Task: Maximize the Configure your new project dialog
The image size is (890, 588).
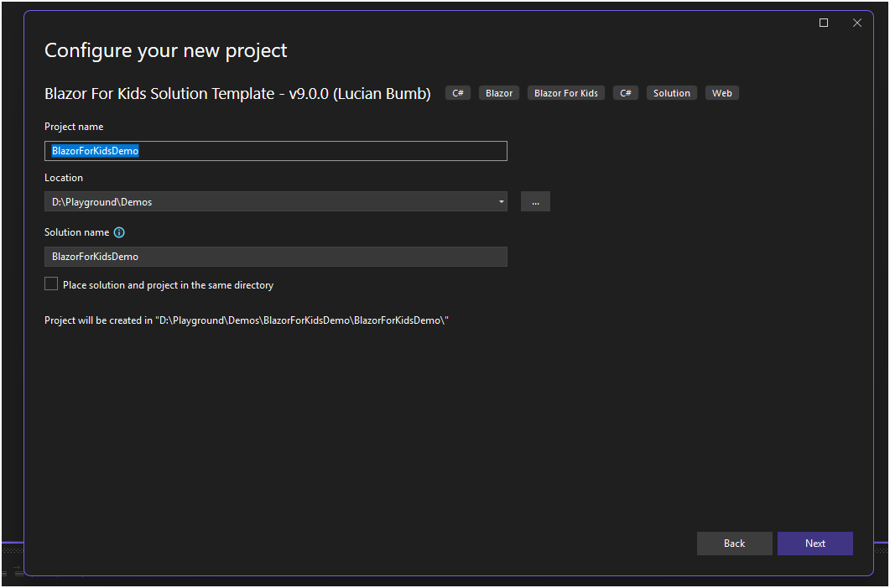Action: tap(824, 23)
